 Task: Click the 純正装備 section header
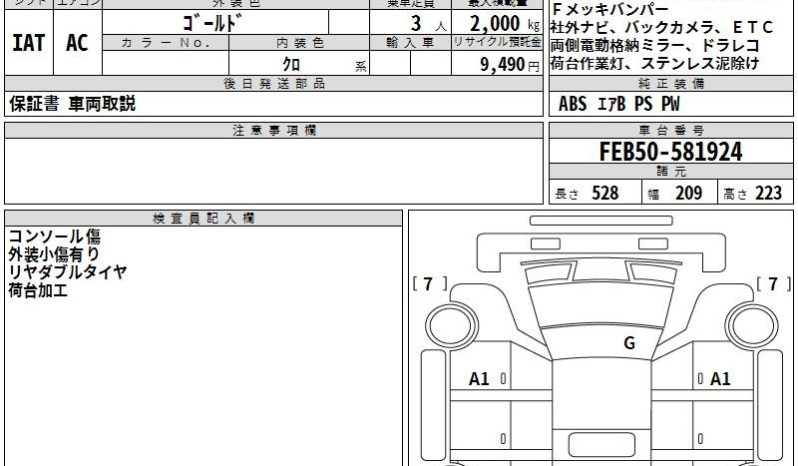pos(671,84)
